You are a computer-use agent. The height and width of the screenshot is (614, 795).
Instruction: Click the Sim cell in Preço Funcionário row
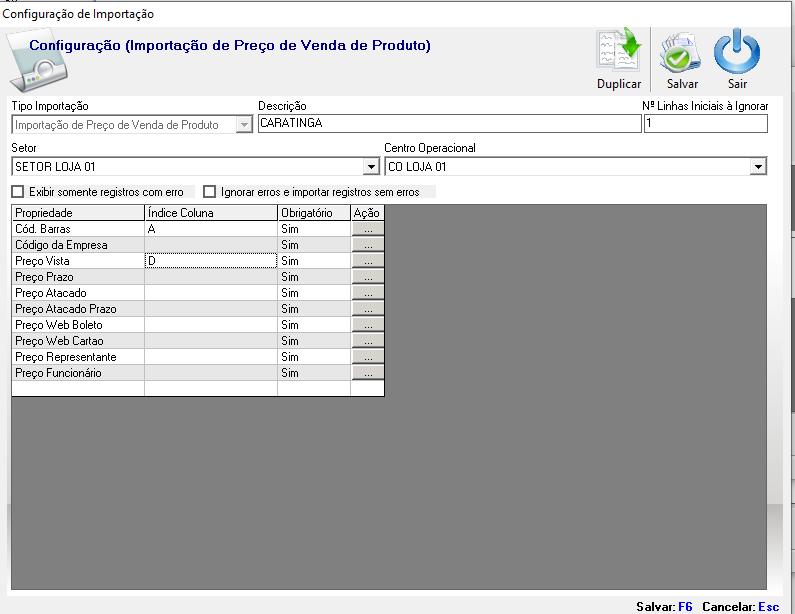[314, 372]
